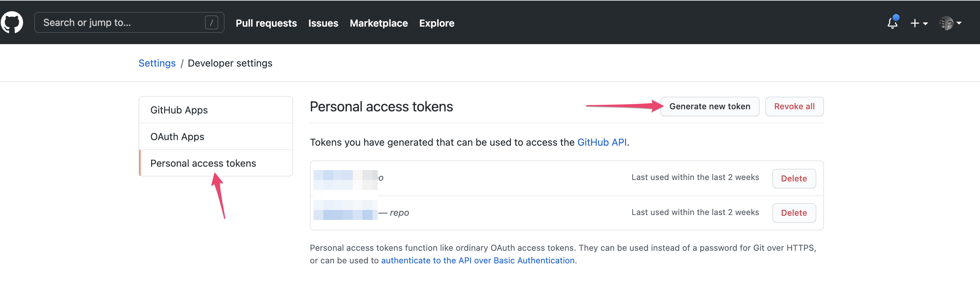Image resolution: width=980 pixels, height=290 pixels.
Task: Open the GitHub API link
Action: click(602, 143)
